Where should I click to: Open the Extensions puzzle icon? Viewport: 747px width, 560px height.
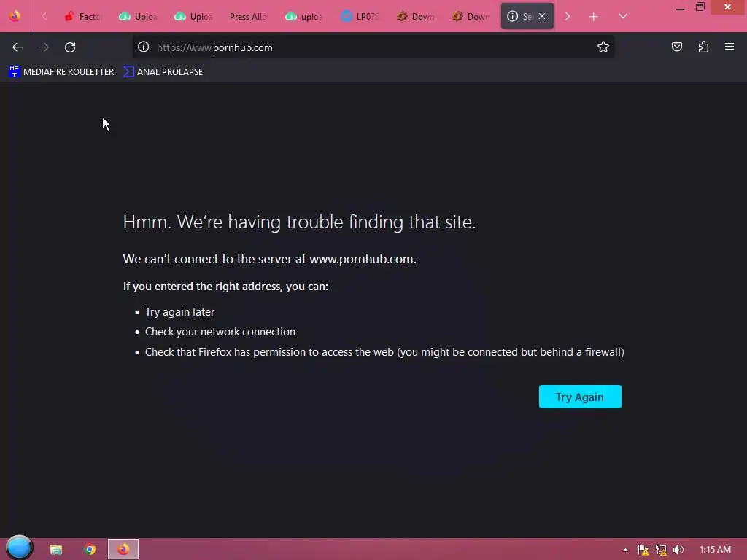(x=703, y=47)
